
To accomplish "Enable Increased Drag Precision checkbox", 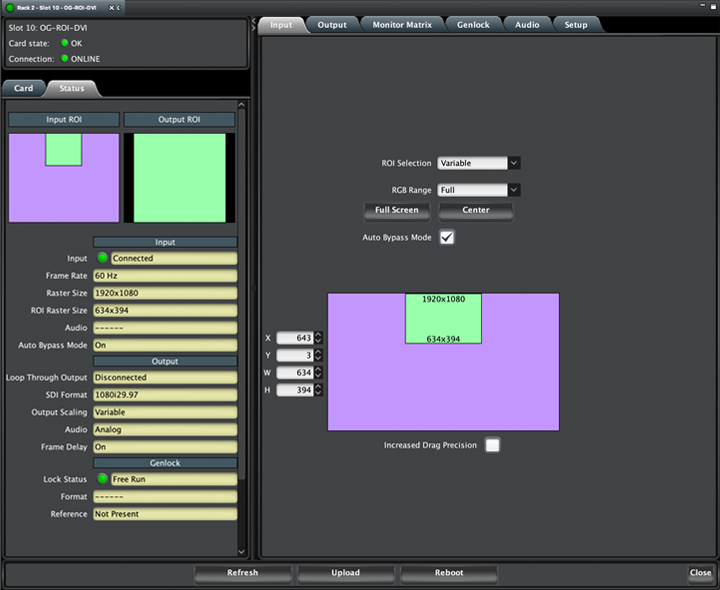I will (492, 445).
